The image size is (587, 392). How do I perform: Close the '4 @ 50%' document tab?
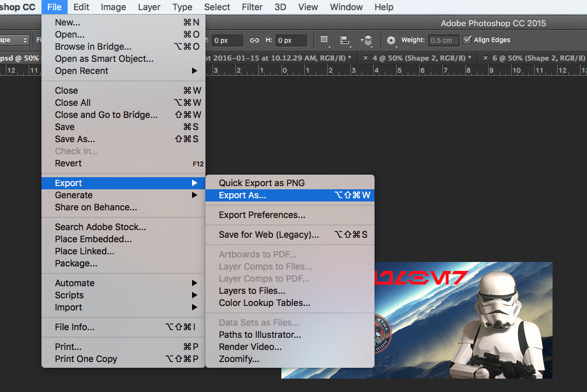(366, 58)
